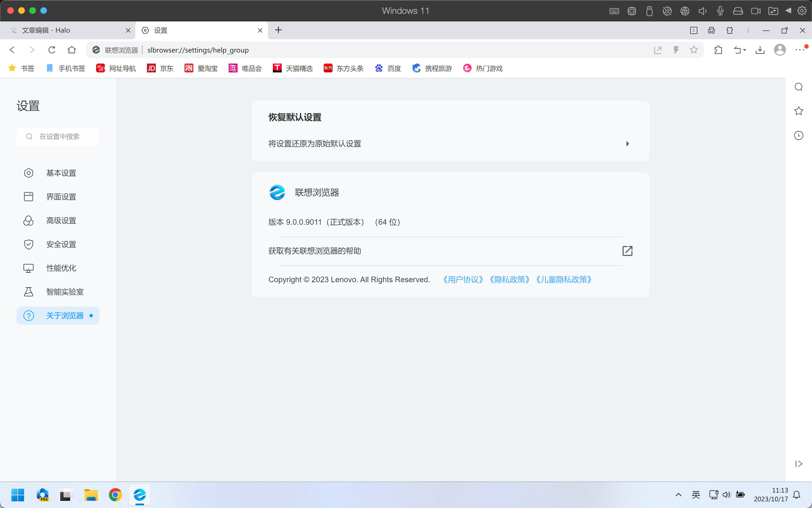Open the 《隐私政策》 link
The image size is (812, 508).
click(509, 279)
